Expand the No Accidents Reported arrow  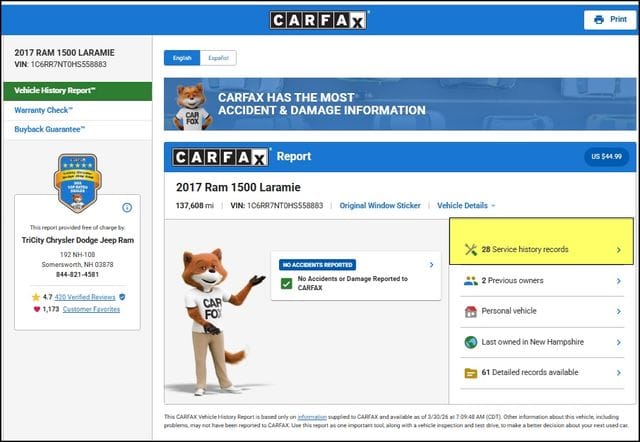tap(431, 265)
